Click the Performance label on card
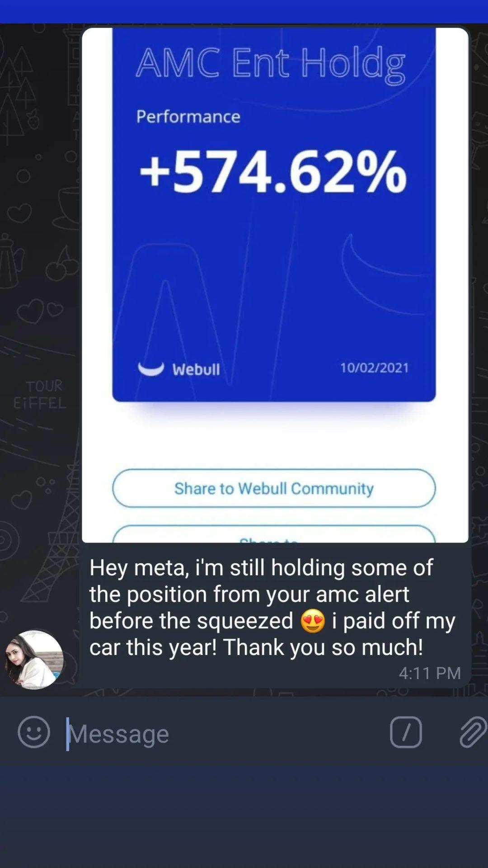This screenshot has height=868, width=488. [188, 117]
